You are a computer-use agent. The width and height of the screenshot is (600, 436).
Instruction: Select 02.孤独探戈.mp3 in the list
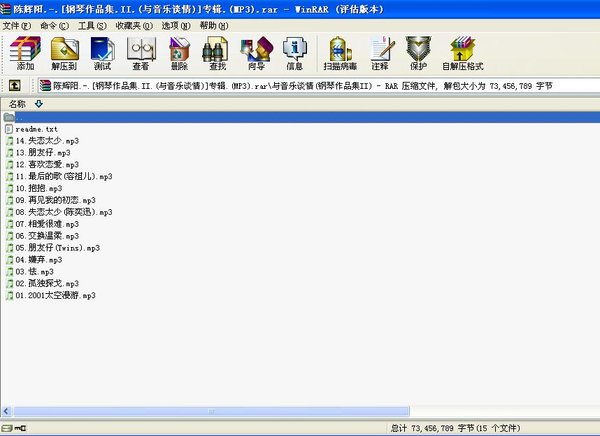(x=47, y=284)
